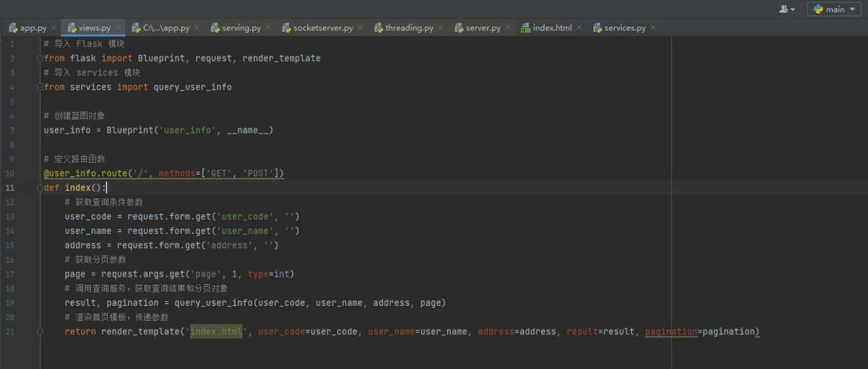Image resolution: width=868 pixels, height=369 pixels.
Task: Click 'Blueprint' in the flask import line
Action: 161,58
